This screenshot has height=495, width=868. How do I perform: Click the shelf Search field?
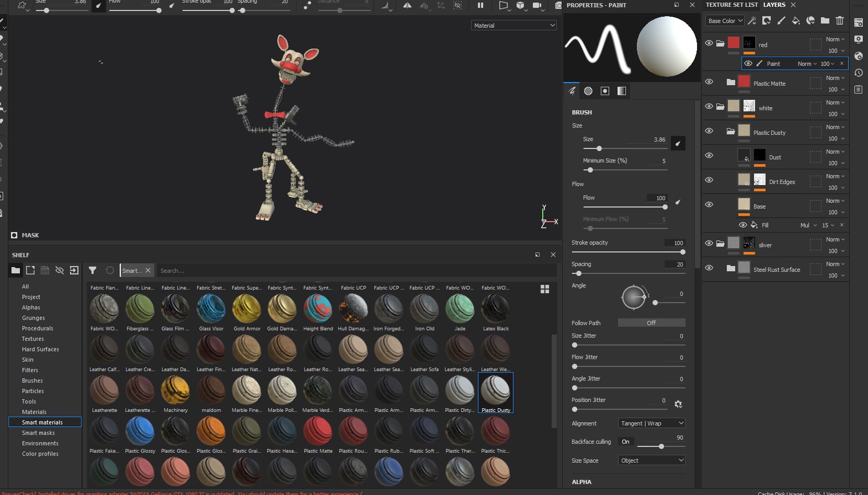pos(356,271)
